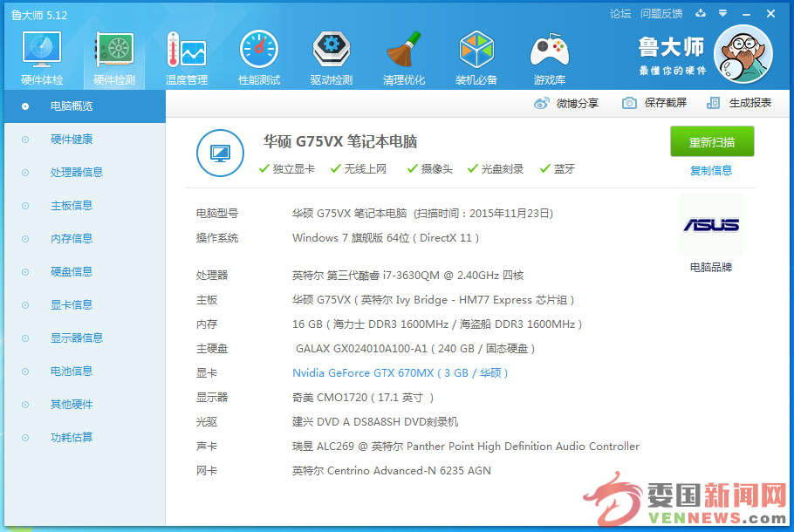Select 电脑概览 in sidebar
This screenshot has height=532, width=794.
(x=86, y=106)
